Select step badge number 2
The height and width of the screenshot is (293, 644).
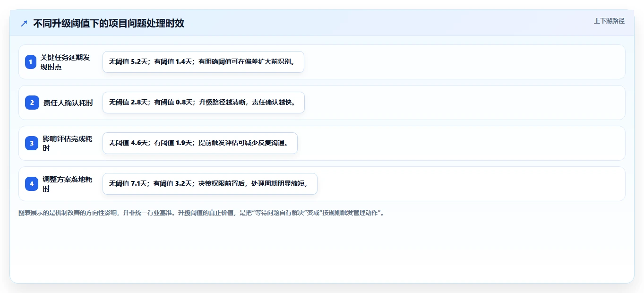pyautogui.click(x=32, y=103)
